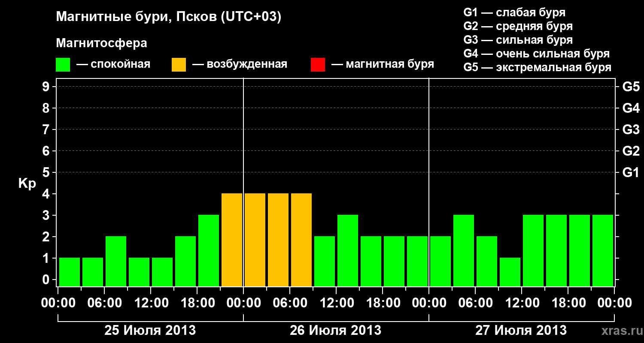The height and width of the screenshot is (343, 644).
Task: Click the 'Магнитосфера' heading
Action: [101, 43]
